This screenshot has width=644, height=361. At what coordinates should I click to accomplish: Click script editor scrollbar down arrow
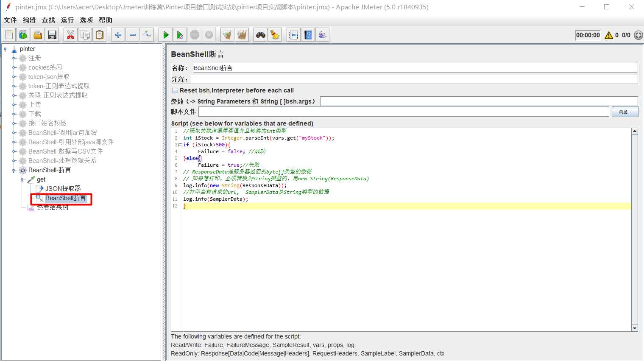click(635, 328)
